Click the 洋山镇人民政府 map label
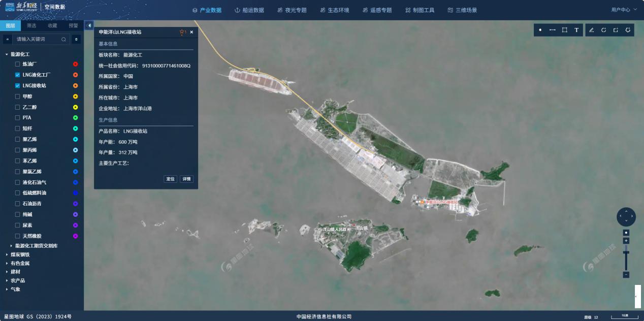 point(337,229)
